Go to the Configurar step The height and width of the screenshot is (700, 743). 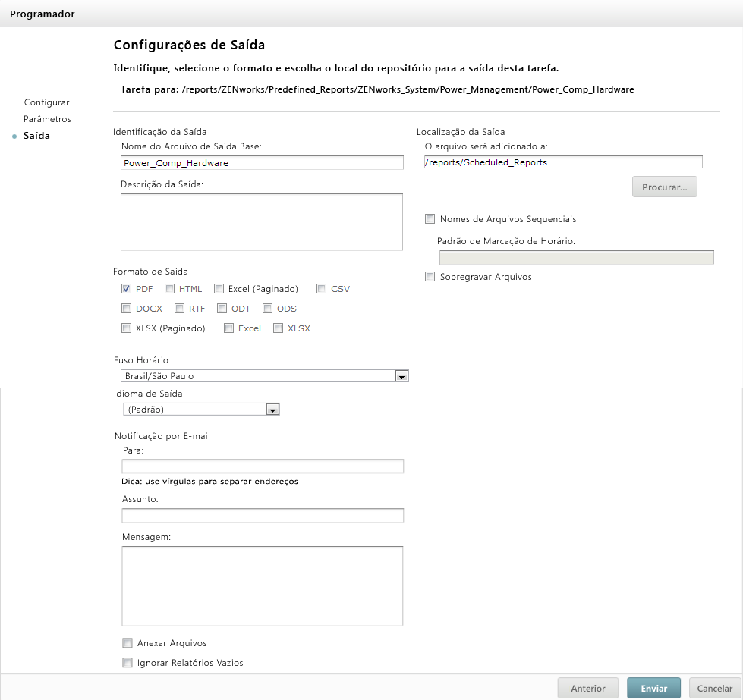[x=46, y=102]
